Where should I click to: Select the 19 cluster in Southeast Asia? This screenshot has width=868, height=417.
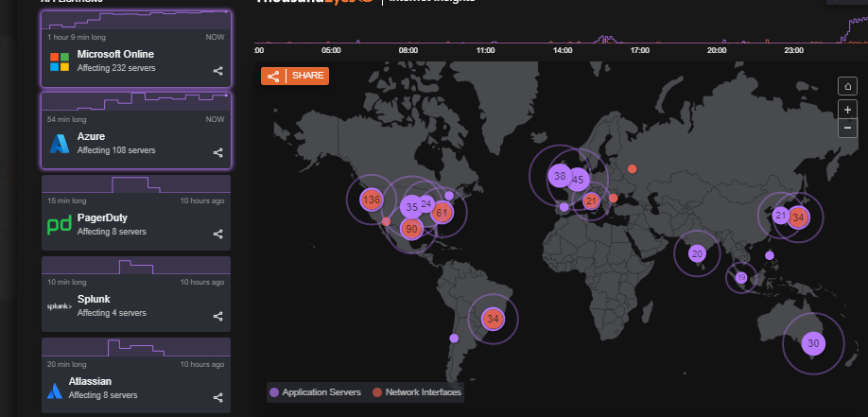tap(741, 277)
